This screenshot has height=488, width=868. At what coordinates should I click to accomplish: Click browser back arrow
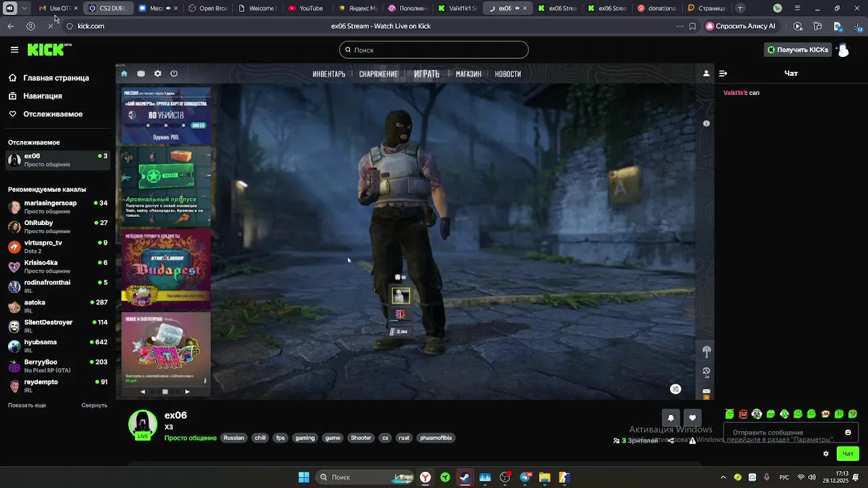[11, 26]
